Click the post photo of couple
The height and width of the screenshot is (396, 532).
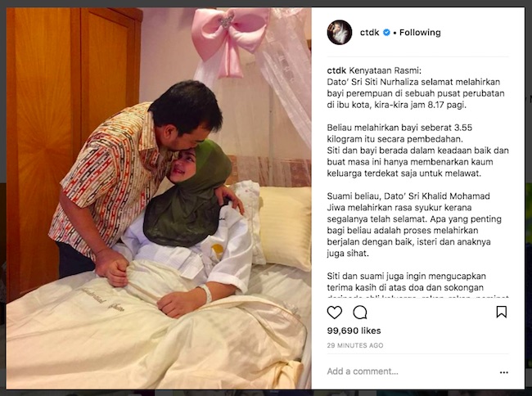click(159, 198)
